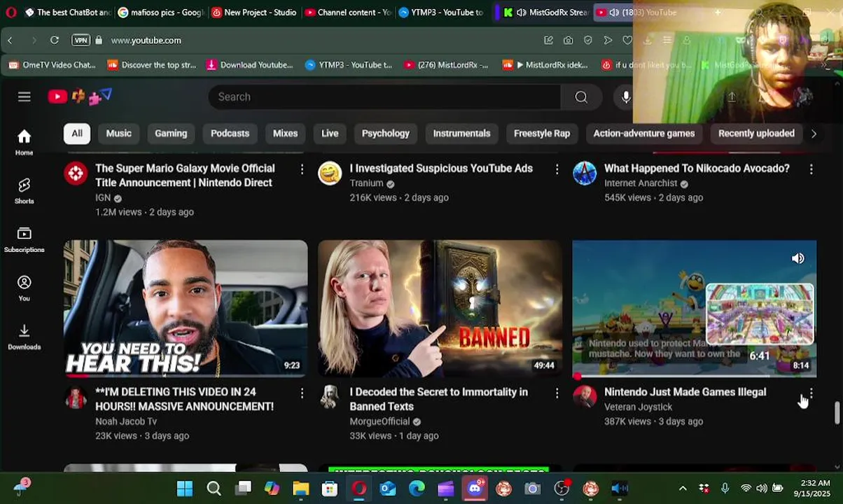The image size is (843, 504).
Task: Show more category chips with right chevron
Action: point(813,134)
